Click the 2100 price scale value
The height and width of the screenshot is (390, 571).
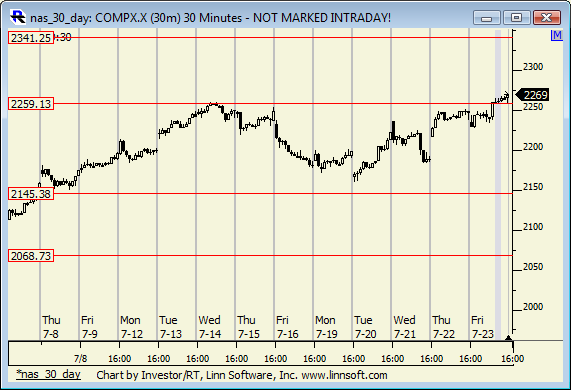coord(533,227)
